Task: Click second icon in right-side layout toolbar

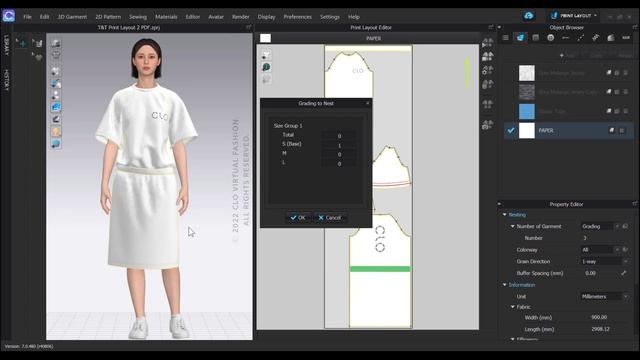Action: tap(487, 56)
